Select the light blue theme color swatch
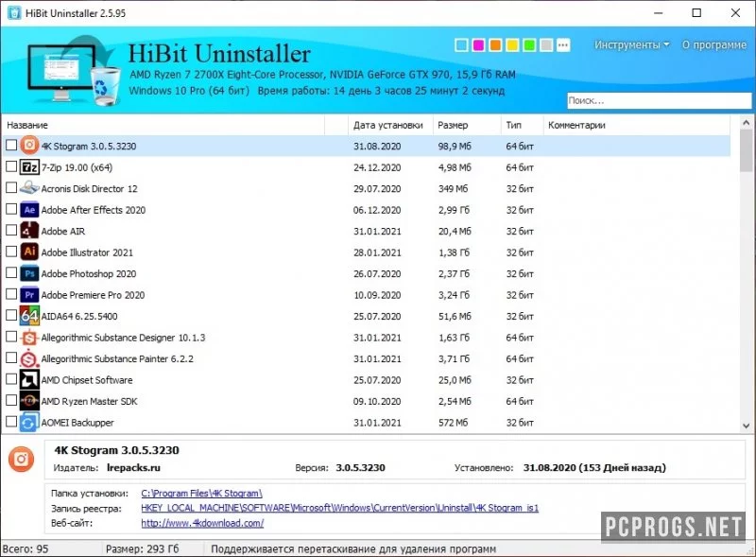This screenshot has height=557, width=756. point(461,44)
